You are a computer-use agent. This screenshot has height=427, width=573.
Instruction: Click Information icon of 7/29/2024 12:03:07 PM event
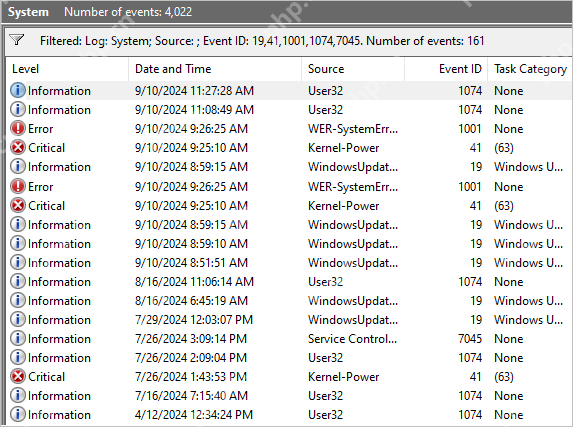(x=18, y=320)
